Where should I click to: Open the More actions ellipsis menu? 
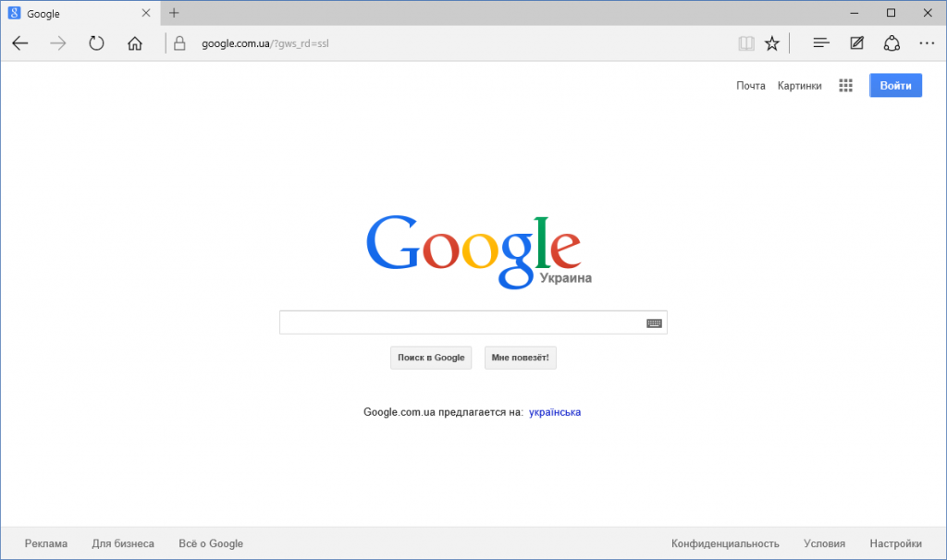coord(927,43)
